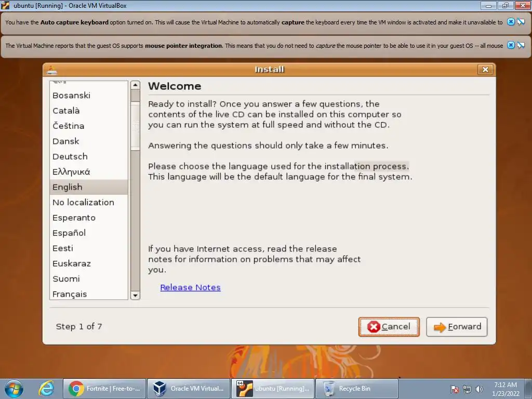The height and width of the screenshot is (399, 532).
Task: Close the Install dialog window
Action: 485,70
